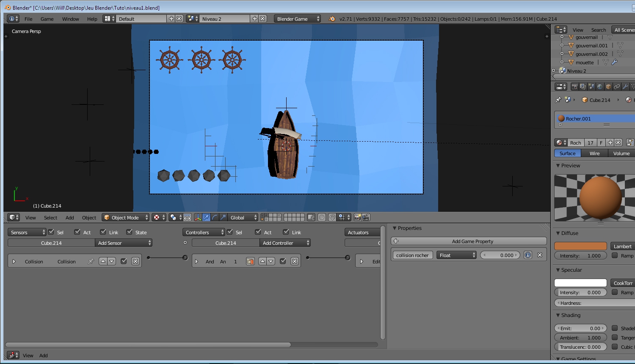
Task: Toggle Act checkbox in Sensors header
Action: click(77, 232)
